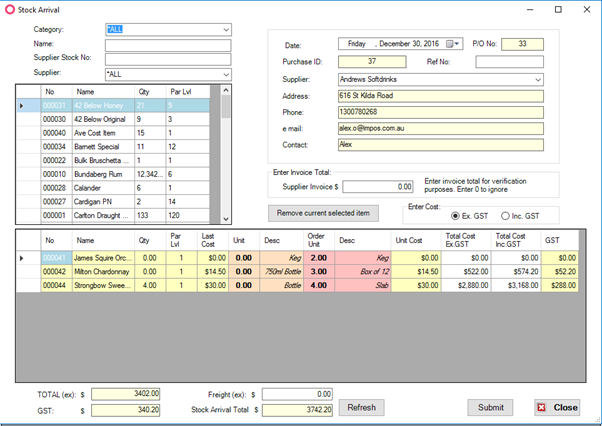Click the Address field 616 St Kilda Road
The image size is (602, 426).
[441, 96]
